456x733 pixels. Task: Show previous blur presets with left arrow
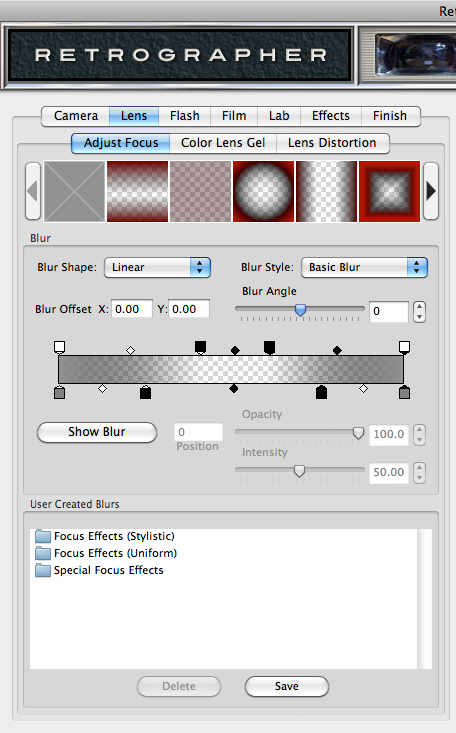(x=33, y=191)
